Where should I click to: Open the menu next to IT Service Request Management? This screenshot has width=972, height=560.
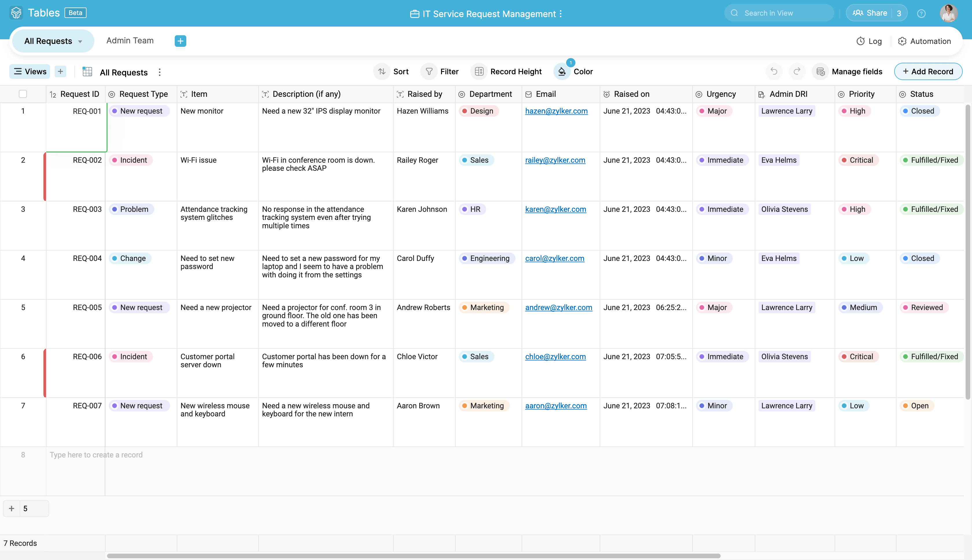[x=560, y=14]
